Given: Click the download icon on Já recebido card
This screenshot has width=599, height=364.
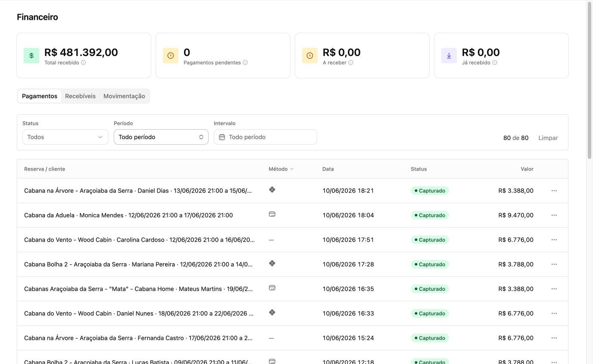Looking at the screenshot, I should (449, 56).
